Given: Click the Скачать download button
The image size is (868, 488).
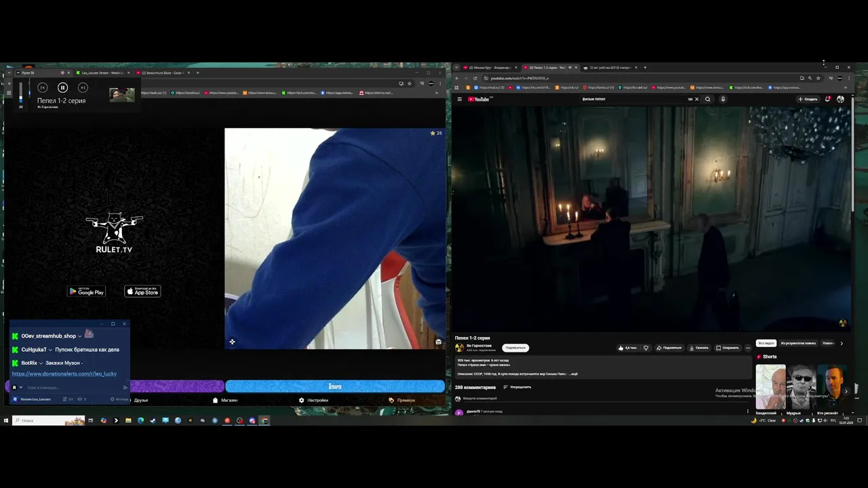Looking at the screenshot, I should [698, 348].
